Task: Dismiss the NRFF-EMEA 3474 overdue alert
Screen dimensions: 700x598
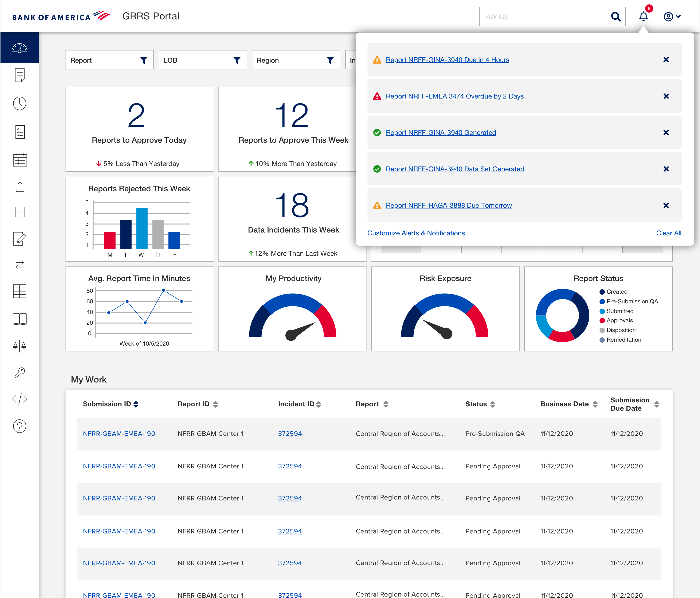Action: (x=666, y=96)
